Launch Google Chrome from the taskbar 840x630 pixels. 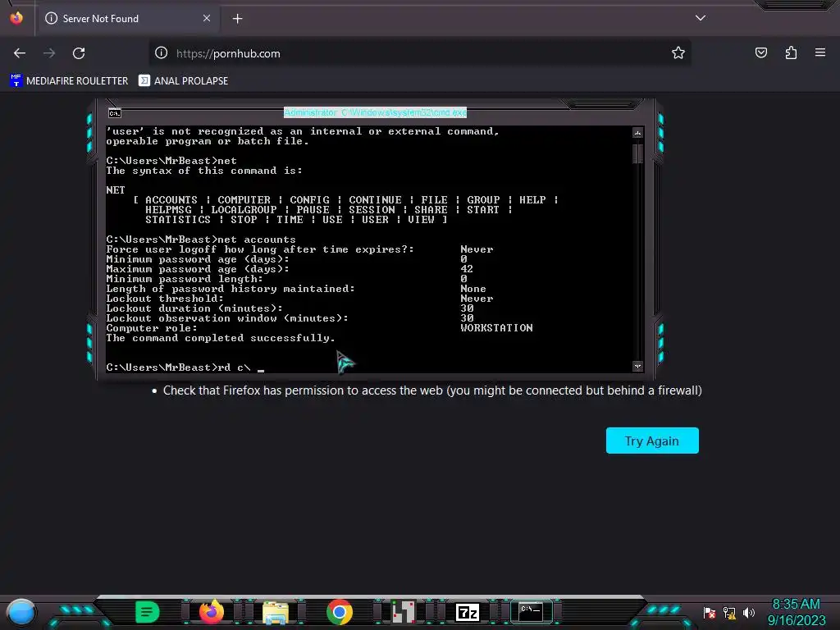point(340,612)
